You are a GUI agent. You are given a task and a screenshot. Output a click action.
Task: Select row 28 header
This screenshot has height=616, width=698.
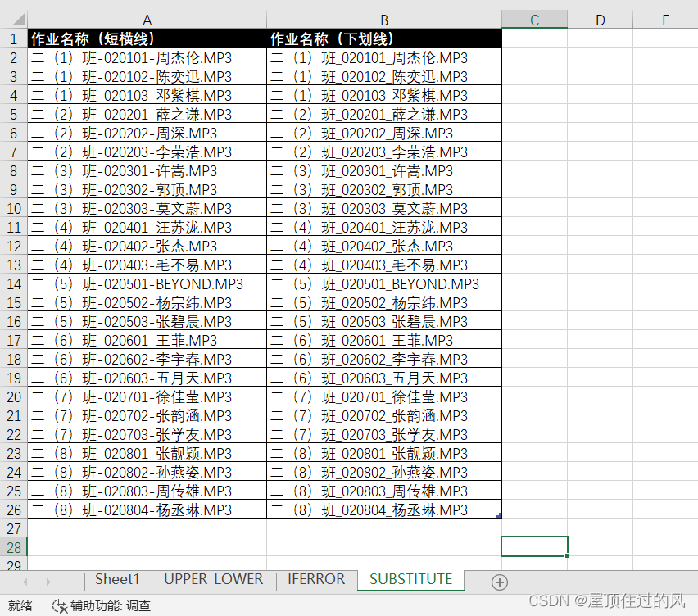click(14, 547)
